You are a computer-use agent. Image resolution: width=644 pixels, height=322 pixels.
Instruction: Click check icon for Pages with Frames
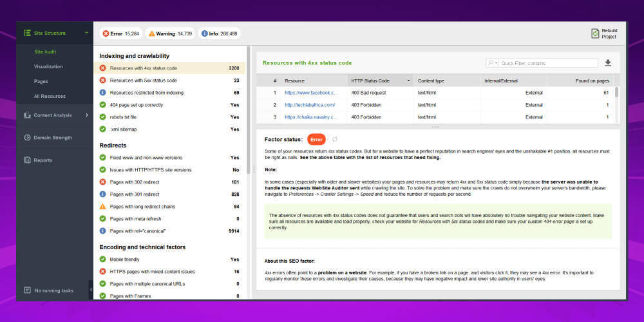point(102,296)
